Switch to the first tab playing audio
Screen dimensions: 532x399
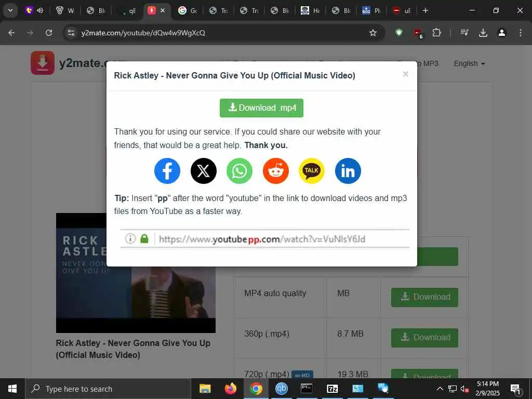[x=34, y=10]
